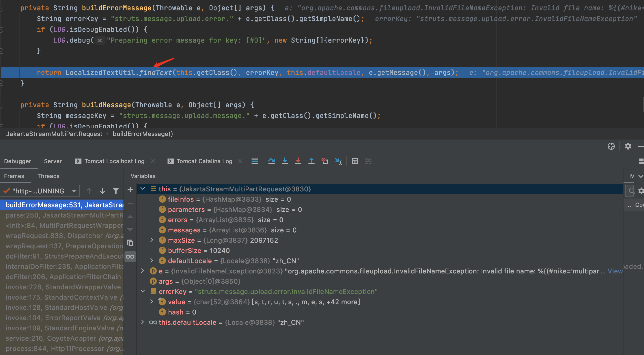
Task: Select bufferSize = 10240 row
Action: point(380,251)
